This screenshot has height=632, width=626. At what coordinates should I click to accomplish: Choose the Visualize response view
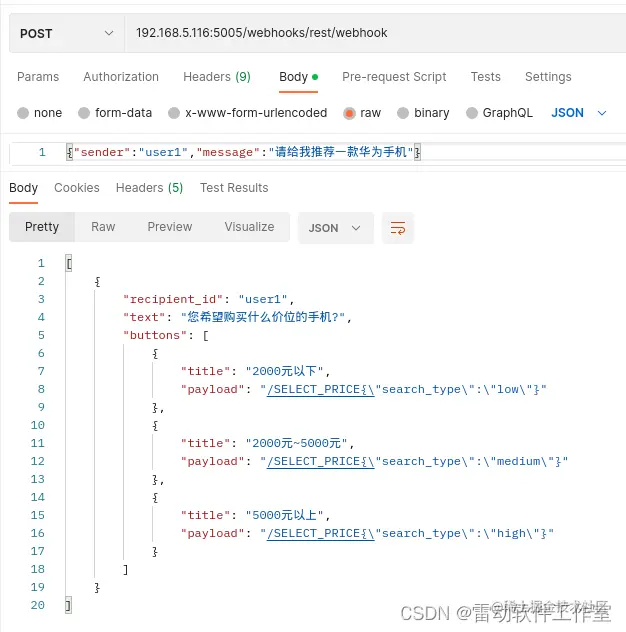tap(249, 227)
